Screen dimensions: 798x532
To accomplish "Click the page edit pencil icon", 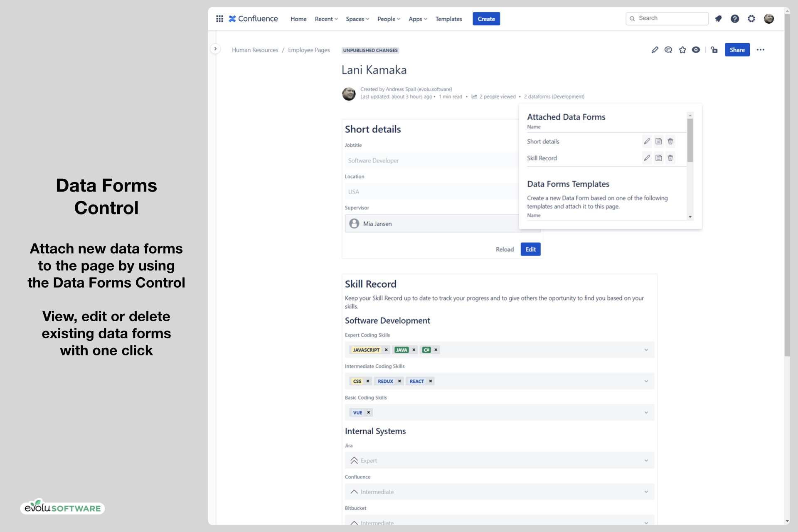I will tap(655, 50).
